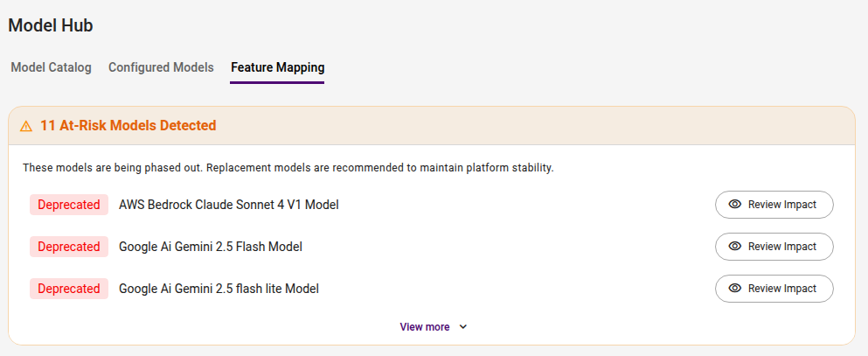Click eye icon for Gemini 2.5 Flash Model

pyautogui.click(x=734, y=247)
